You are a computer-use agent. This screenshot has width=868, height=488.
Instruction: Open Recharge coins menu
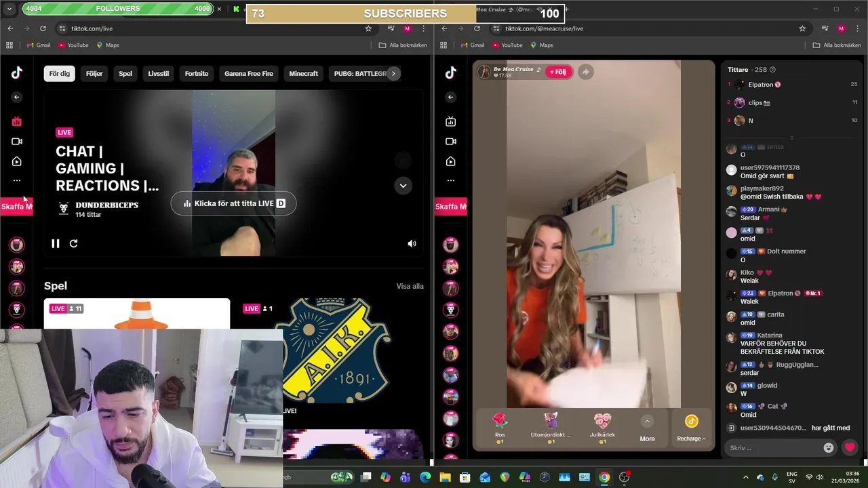click(691, 428)
